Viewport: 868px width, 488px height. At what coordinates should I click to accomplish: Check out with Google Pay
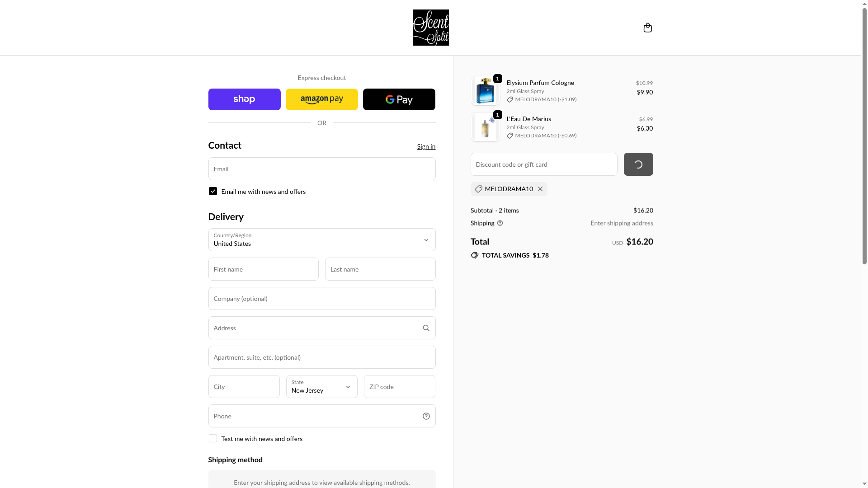tap(399, 99)
